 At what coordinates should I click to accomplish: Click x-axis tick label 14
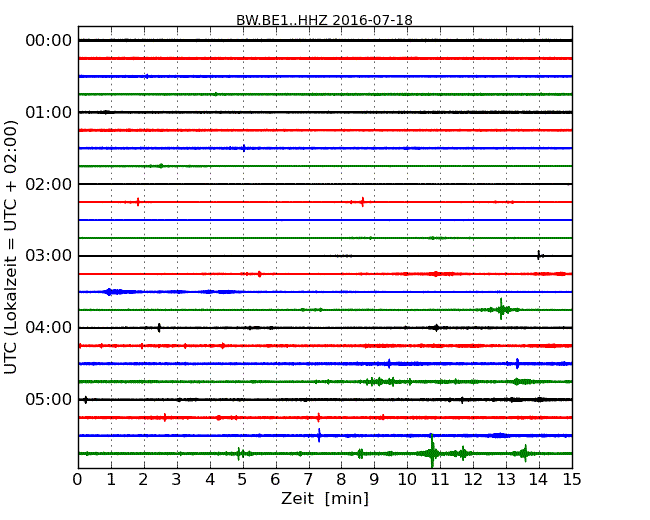pyautogui.click(x=539, y=479)
